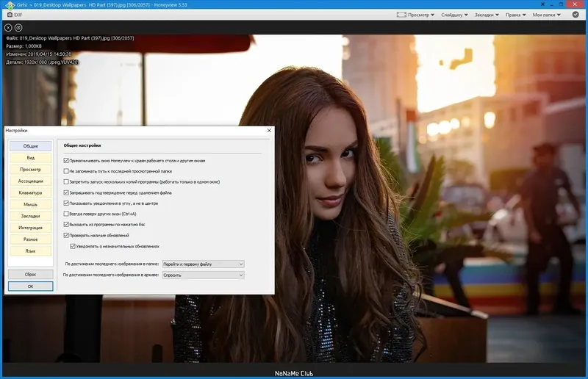Screen dimensions: 588x379
Task: Expand the 'Спросить' combo box for archives
Action: click(x=204, y=275)
